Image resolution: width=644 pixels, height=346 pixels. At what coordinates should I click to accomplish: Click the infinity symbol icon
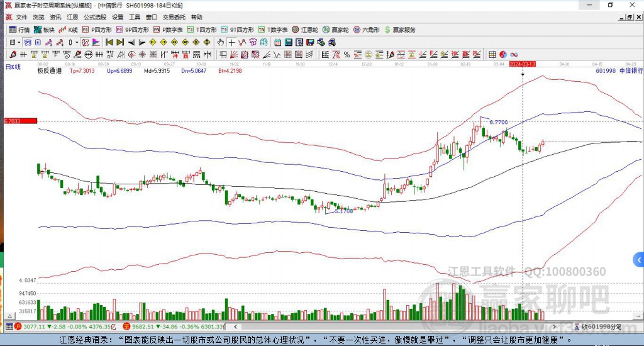coord(514,54)
